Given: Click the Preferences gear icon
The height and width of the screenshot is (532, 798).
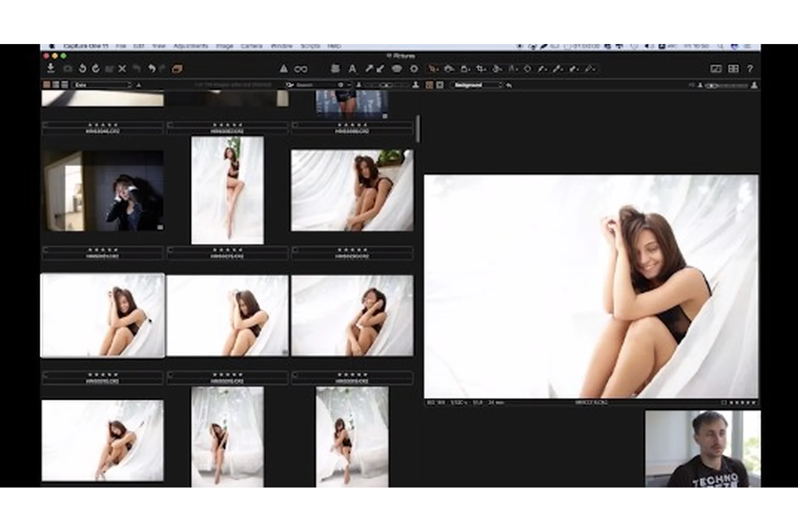Looking at the screenshot, I should pos(414,69).
